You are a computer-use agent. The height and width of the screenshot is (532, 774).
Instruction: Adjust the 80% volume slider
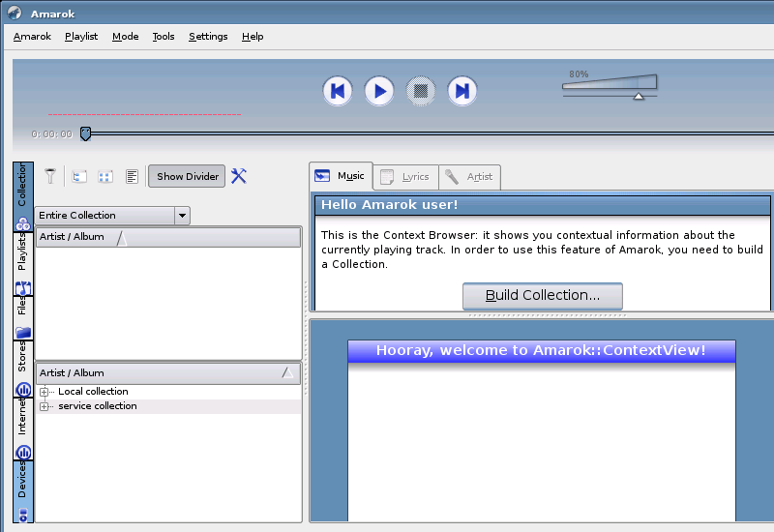(x=610, y=86)
